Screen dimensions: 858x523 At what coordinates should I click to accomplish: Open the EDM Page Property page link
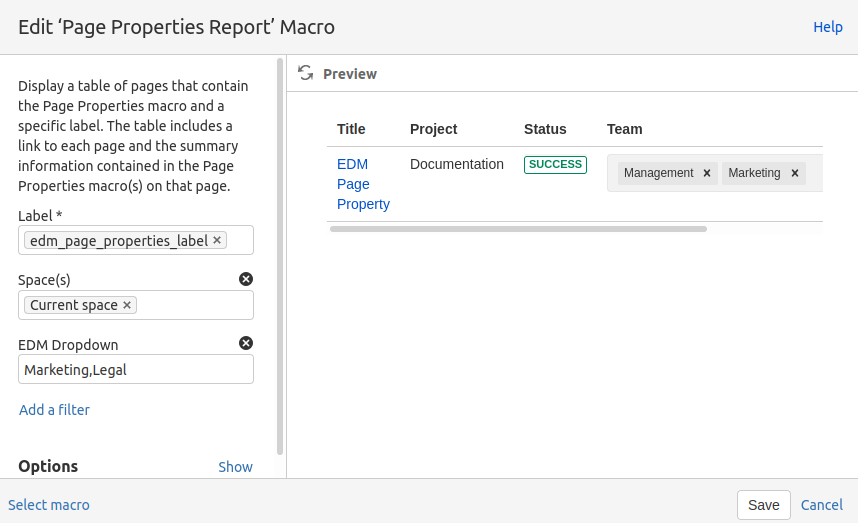point(362,184)
